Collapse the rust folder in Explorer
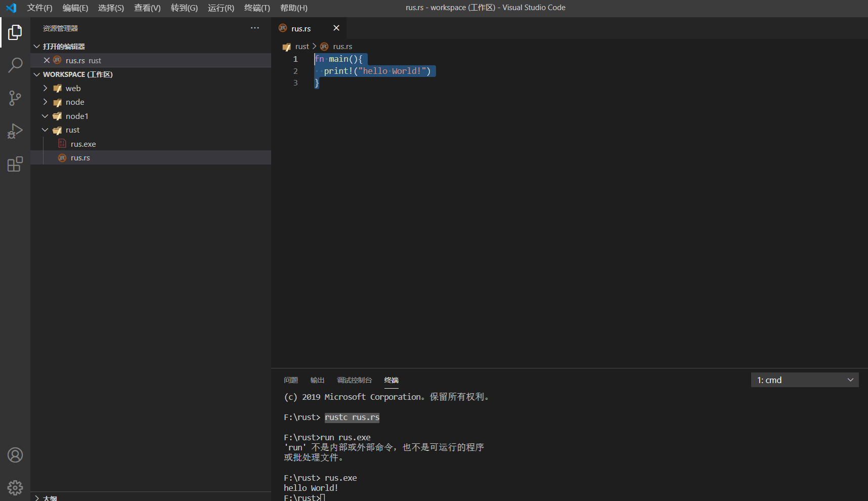Image resolution: width=868 pixels, height=501 pixels. [x=45, y=130]
